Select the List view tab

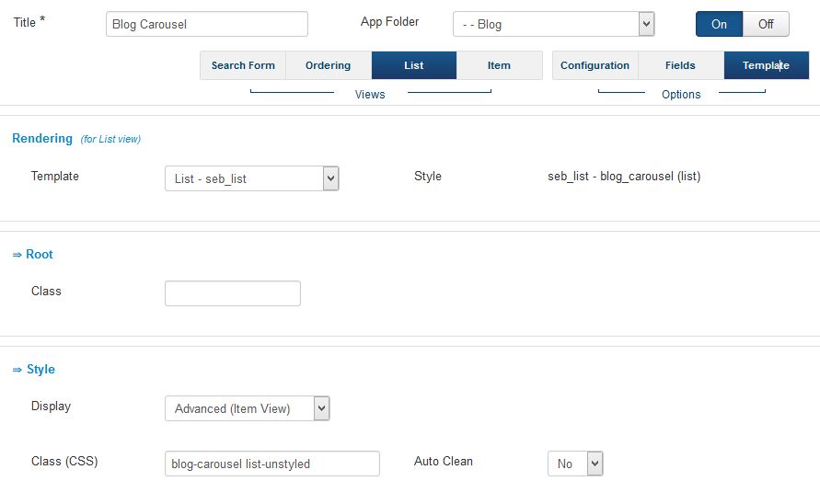click(x=413, y=65)
